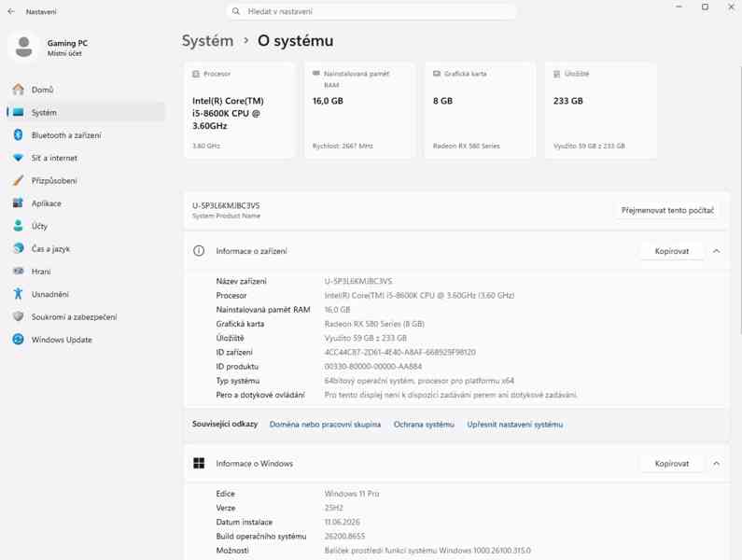Click the Procesor Intel Core i5-8600K card

pyautogui.click(x=239, y=110)
